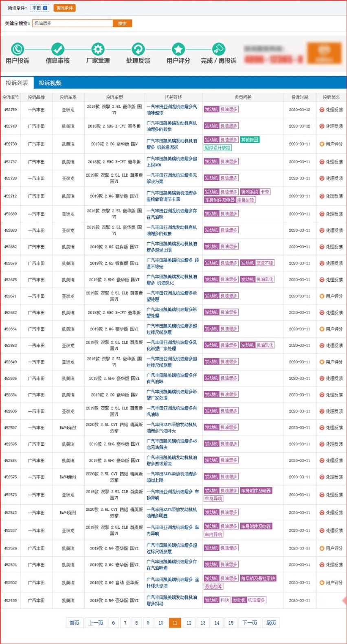Click the 用户投诉 phone icon

pyautogui.click(x=18, y=49)
